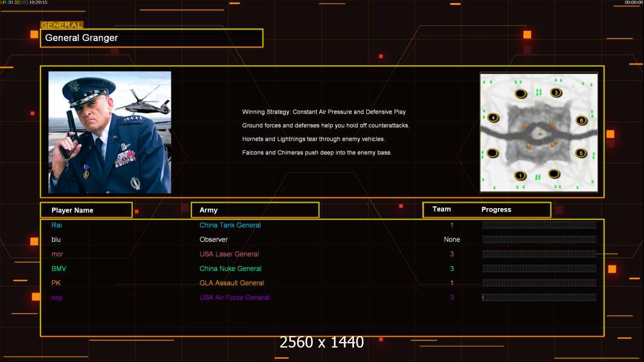Click the 19:29:15 clock readout

point(38,2)
